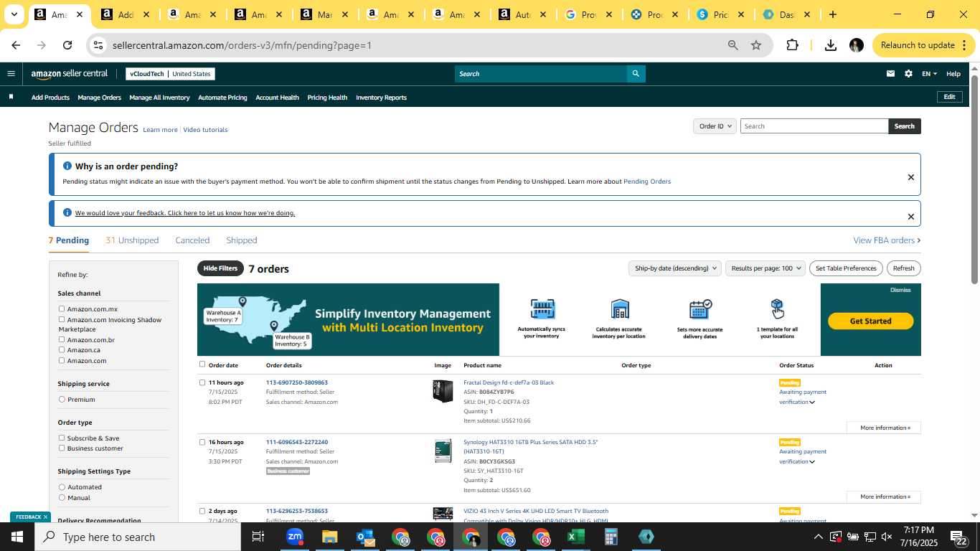Click the Hide Filters button
This screenshot has width=980, height=551.
[220, 268]
